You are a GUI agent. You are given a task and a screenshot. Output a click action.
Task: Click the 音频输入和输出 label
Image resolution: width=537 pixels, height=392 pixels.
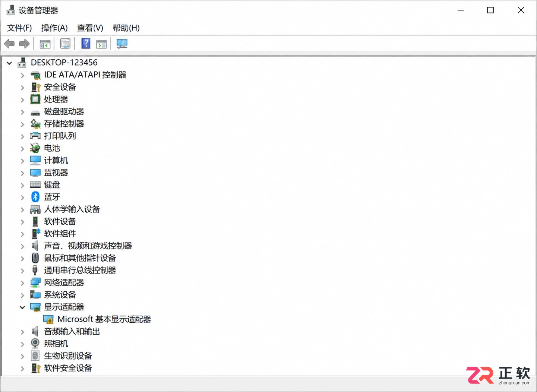tap(72, 331)
